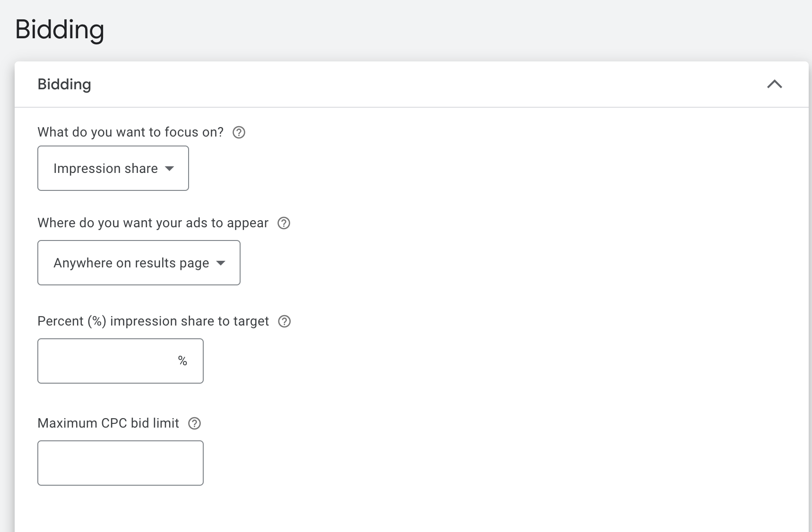Image resolution: width=812 pixels, height=532 pixels.
Task: Click the large "Bidding" page heading
Action: [x=60, y=29]
